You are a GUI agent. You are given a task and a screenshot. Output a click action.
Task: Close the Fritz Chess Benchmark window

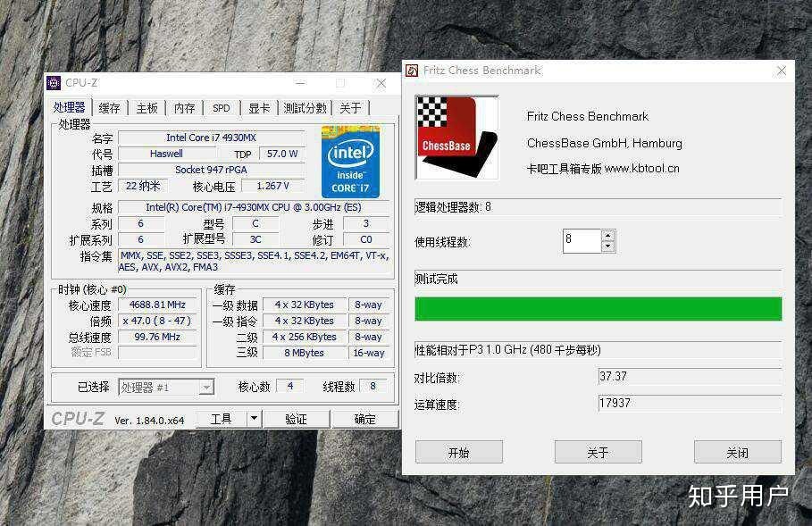[782, 71]
